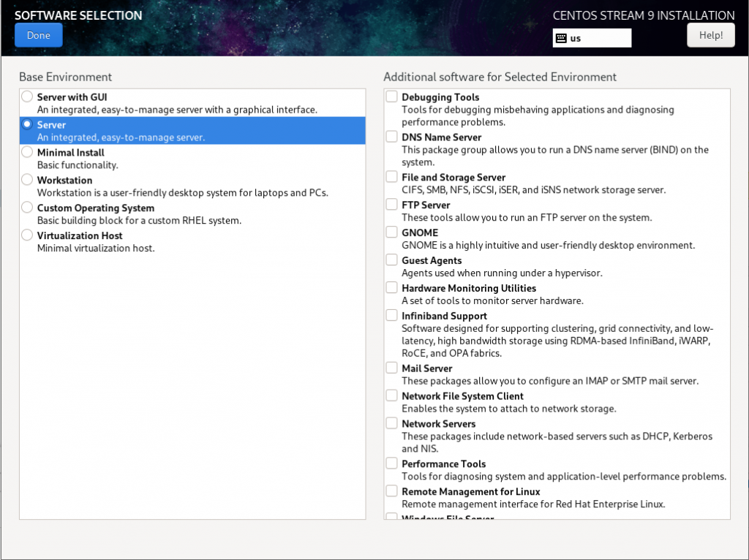Click the 'CENTOS STREAM 9 INSTALLATION' title
This screenshot has width=749, height=560.
[644, 15]
